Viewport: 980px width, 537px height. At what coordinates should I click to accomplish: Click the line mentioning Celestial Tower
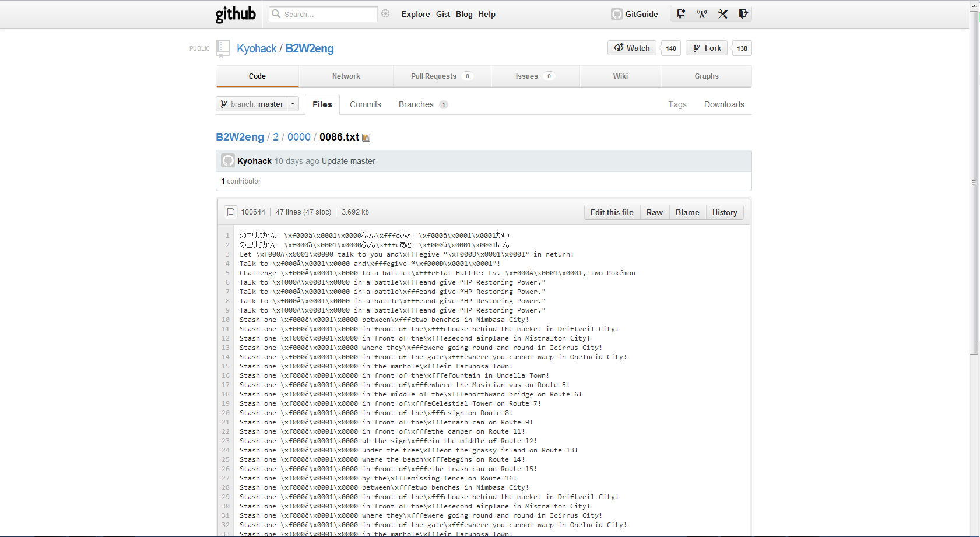(x=390, y=403)
